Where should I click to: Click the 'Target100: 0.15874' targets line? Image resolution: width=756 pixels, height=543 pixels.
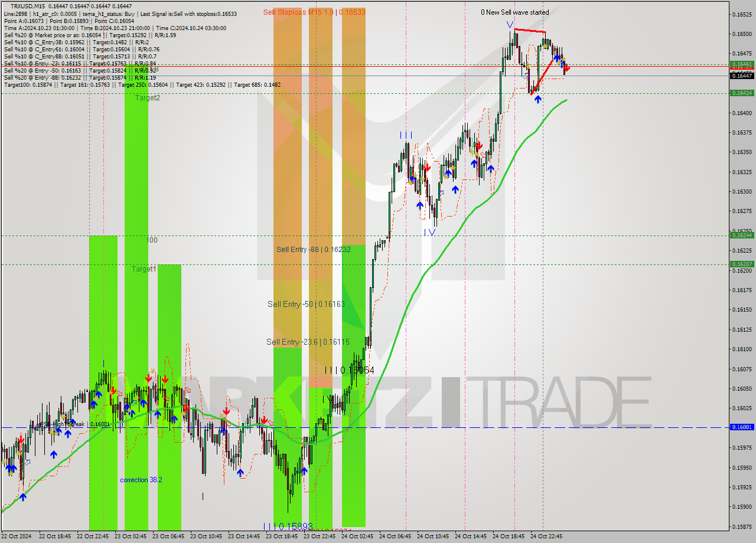(x=142, y=84)
